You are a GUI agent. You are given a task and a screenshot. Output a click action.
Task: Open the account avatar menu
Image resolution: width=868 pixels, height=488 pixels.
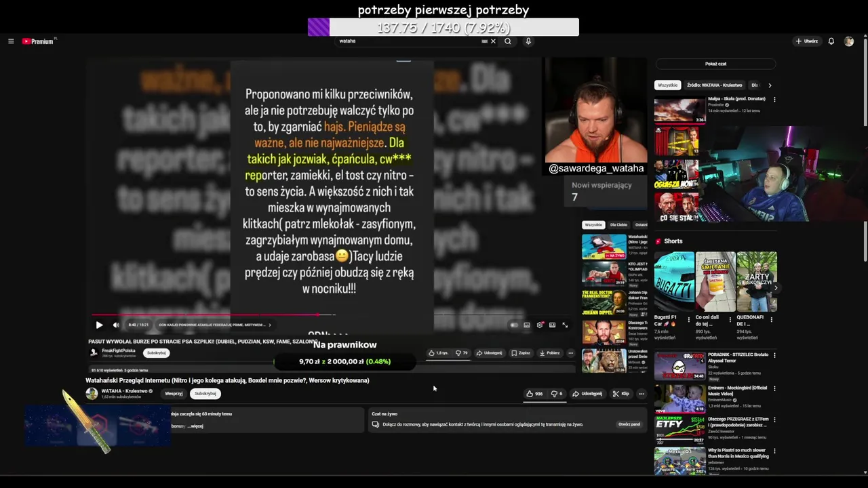pos(849,41)
